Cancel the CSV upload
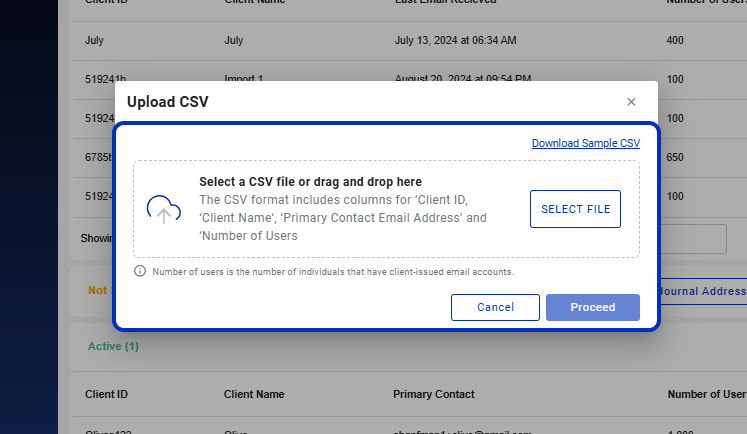This screenshot has height=434, width=747. coord(495,307)
